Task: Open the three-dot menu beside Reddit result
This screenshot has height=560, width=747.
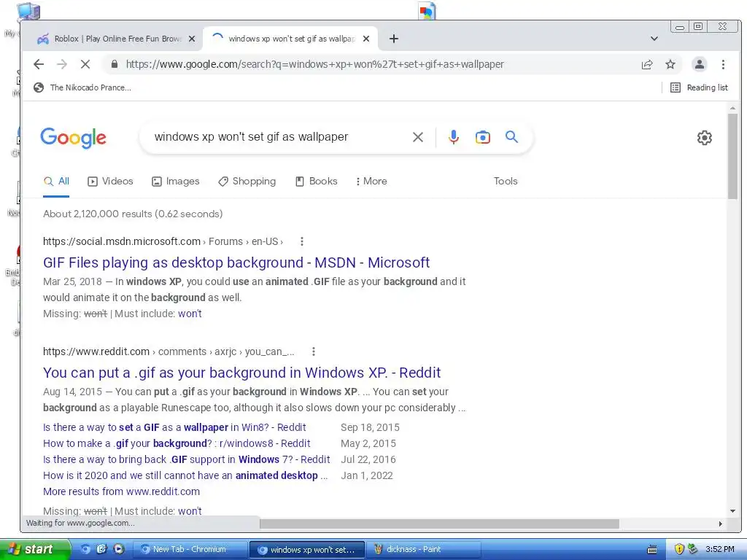Action: [x=314, y=351]
